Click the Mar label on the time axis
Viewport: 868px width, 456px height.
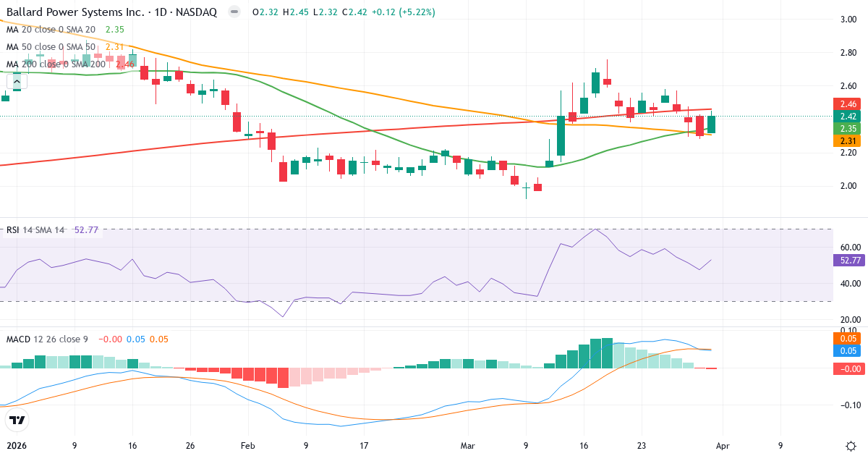click(x=468, y=447)
